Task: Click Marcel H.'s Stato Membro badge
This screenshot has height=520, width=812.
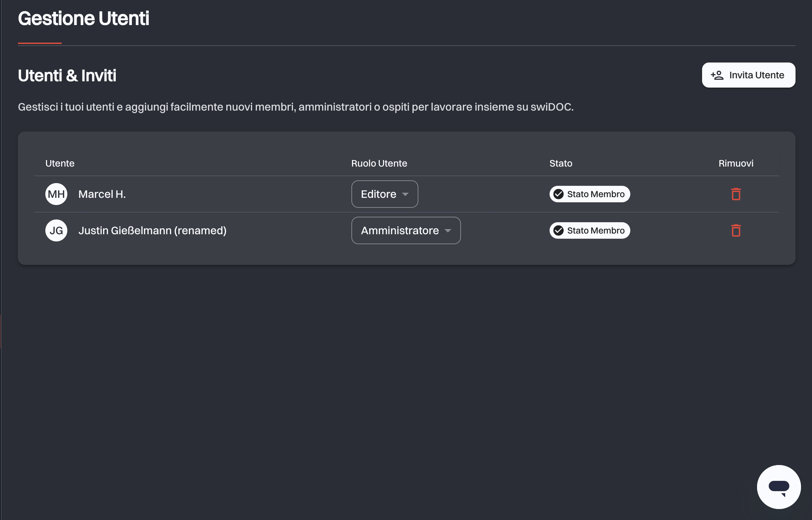Action: [589, 194]
